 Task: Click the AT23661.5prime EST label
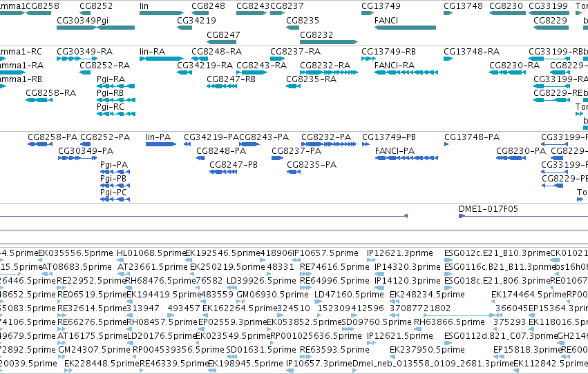tap(152, 267)
